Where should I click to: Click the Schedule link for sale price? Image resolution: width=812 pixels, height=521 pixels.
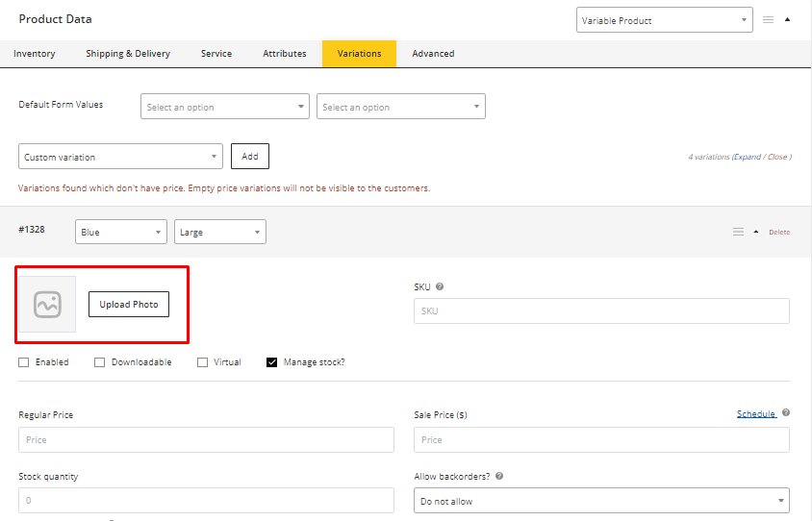click(756, 413)
